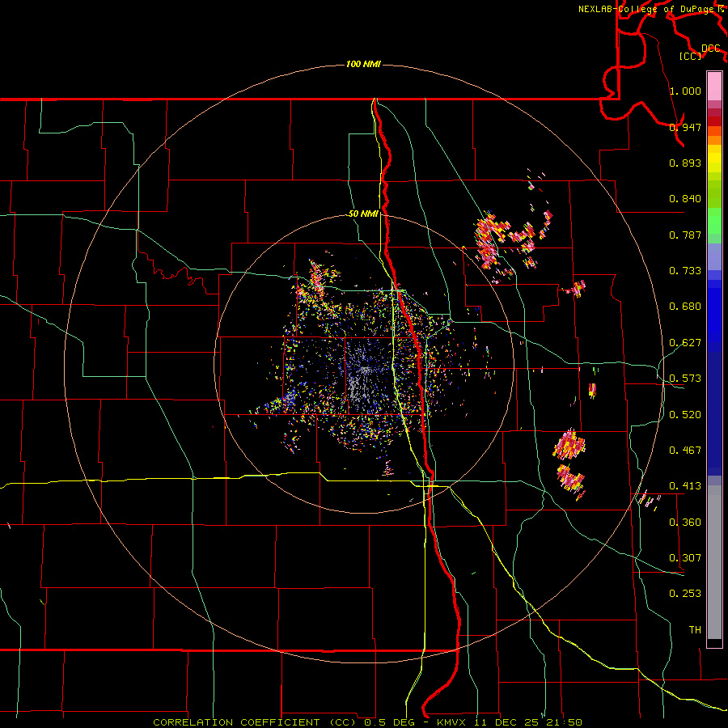The image size is (728, 728).
Task: Click the 0.307 scale value
Action: 685,558
